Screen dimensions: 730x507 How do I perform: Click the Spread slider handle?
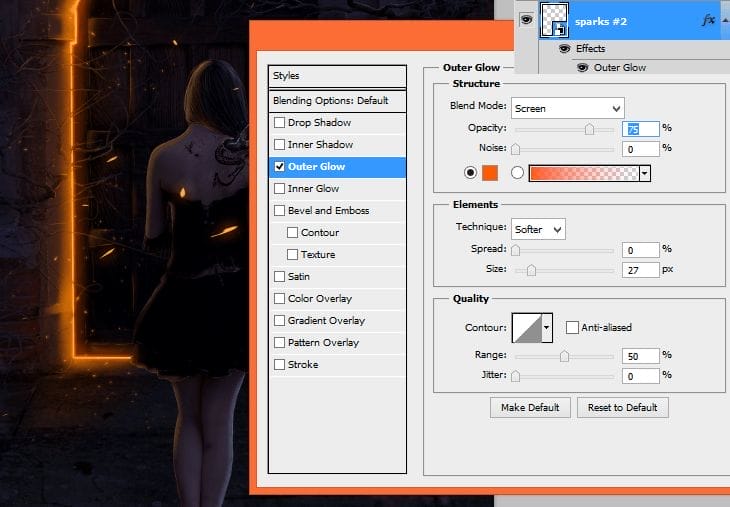[515, 250]
